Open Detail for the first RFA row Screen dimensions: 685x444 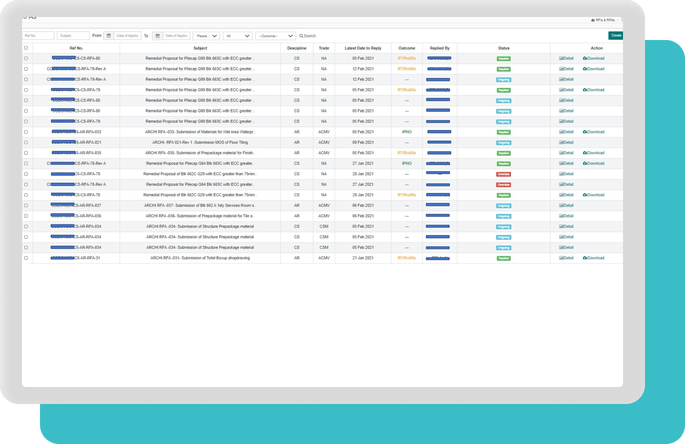click(566, 58)
